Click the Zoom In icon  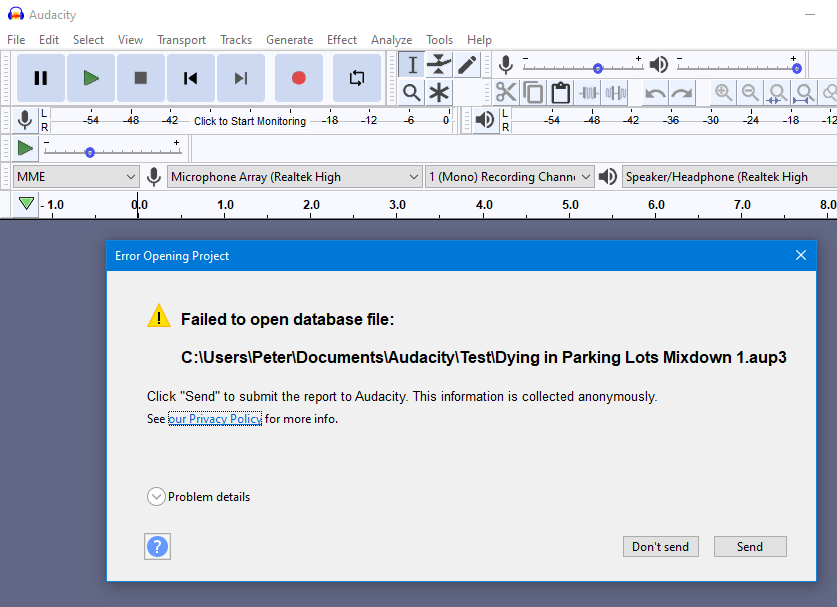pos(723,93)
